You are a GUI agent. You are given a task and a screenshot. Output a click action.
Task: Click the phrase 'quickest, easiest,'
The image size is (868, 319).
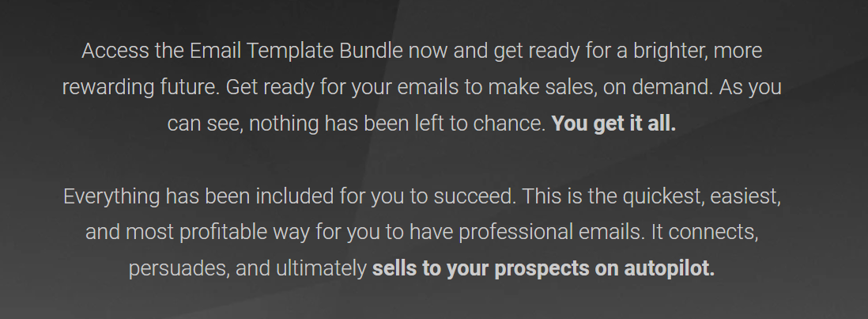pos(702,196)
